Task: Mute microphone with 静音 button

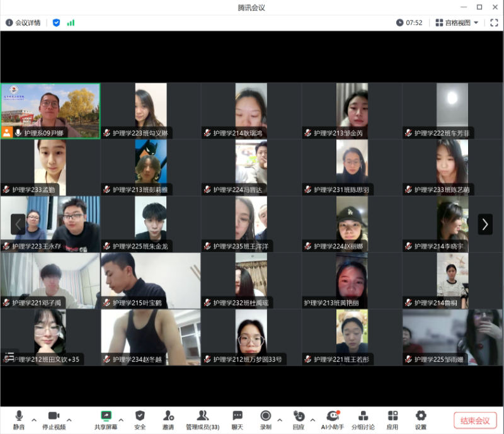Action: coord(18,420)
